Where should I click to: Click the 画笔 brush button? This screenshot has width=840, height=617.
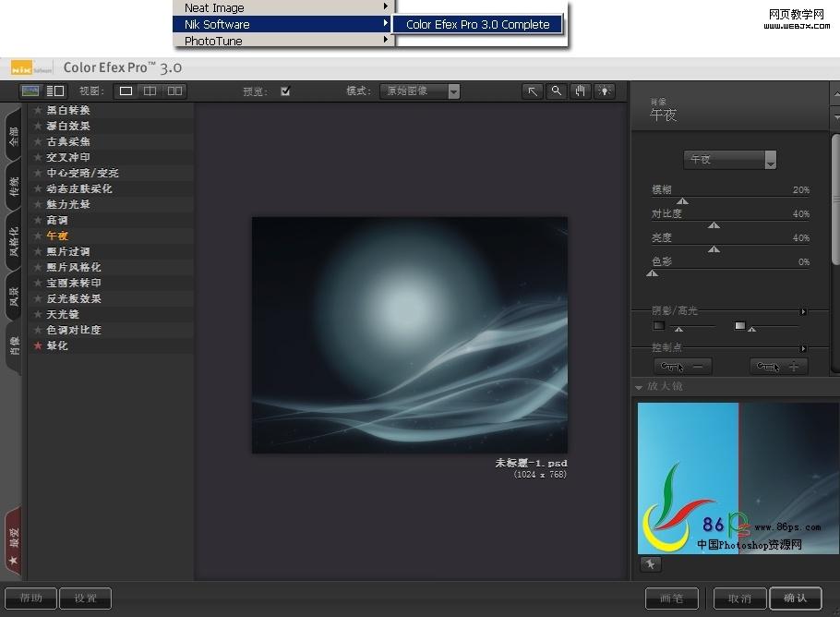pyautogui.click(x=672, y=599)
